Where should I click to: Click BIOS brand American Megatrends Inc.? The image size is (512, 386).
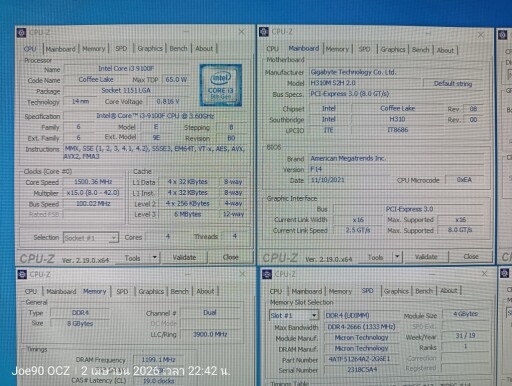pos(396,158)
